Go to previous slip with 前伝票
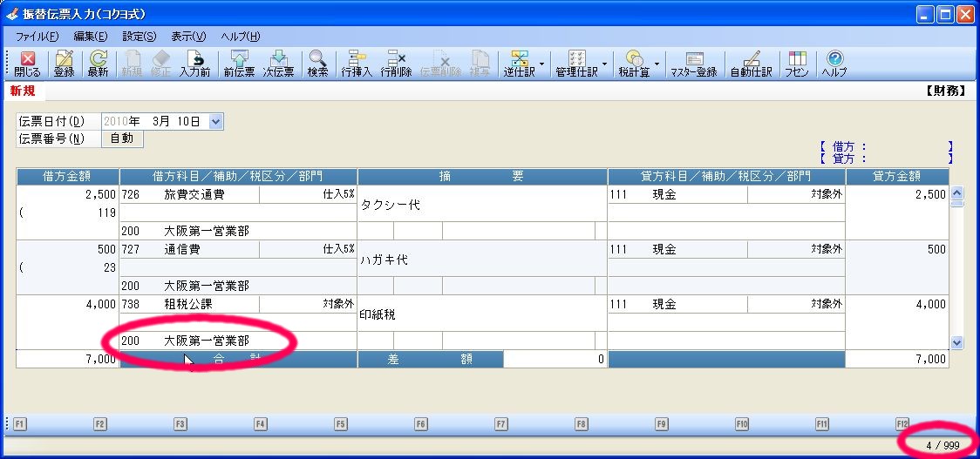The width and height of the screenshot is (980, 459). (x=240, y=64)
